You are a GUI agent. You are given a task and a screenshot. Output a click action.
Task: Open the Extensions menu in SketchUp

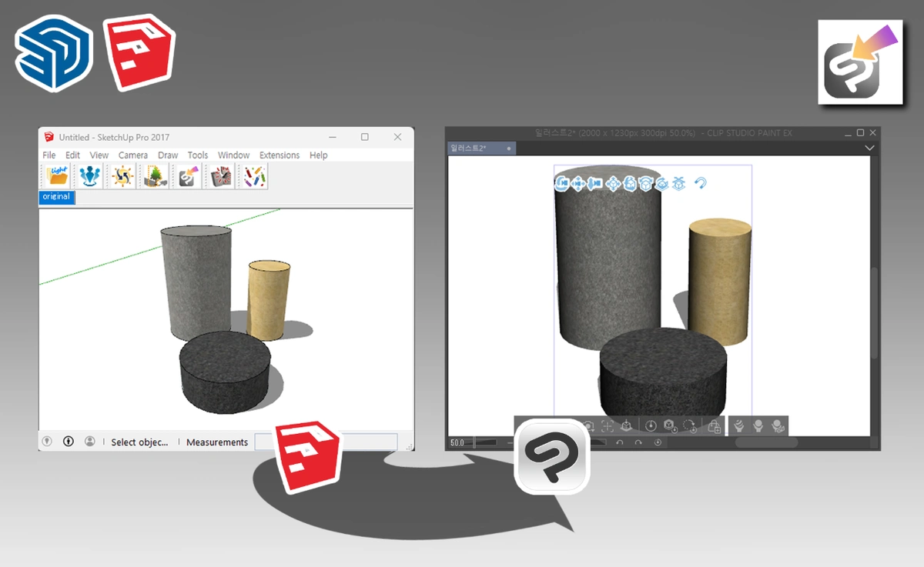(x=279, y=155)
